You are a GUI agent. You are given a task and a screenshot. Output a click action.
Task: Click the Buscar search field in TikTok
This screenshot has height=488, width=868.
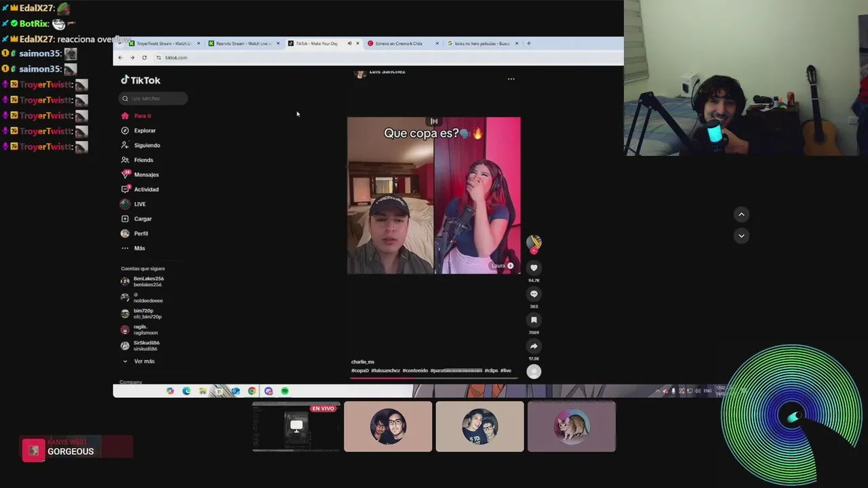[x=153, y=98]
